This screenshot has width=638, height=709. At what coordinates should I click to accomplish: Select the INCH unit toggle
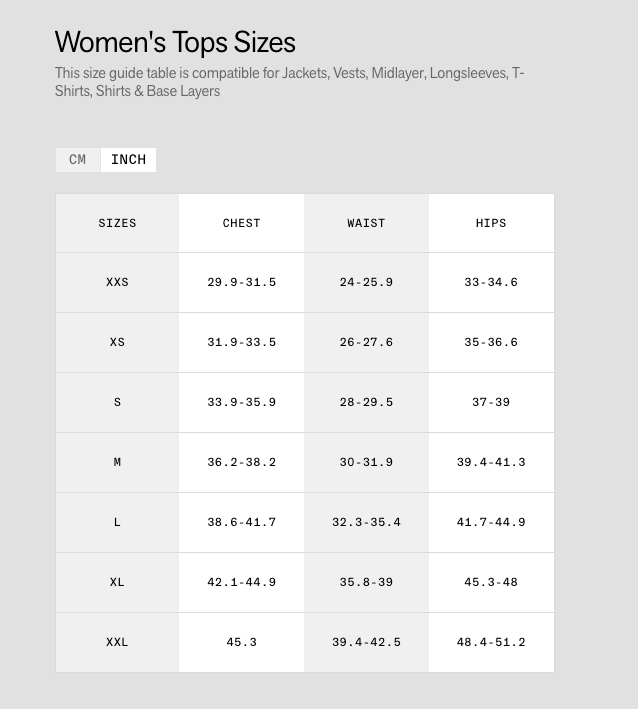128,160
